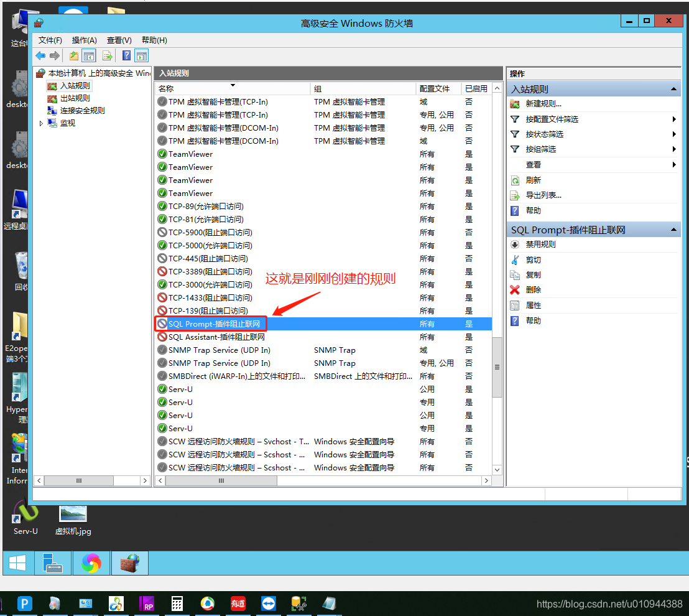689x616 pixels.
Task: Open the 虚拟机.jpg desktop file
Action: point(73,520)
